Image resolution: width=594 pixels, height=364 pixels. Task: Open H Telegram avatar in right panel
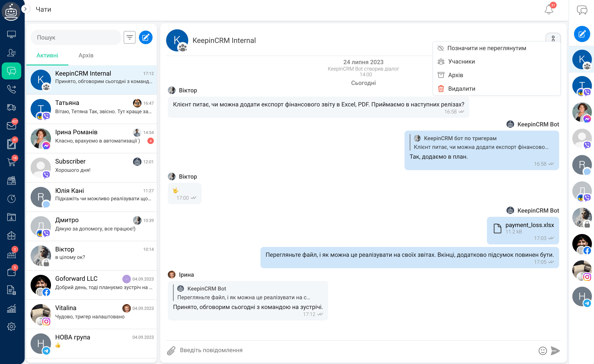(582, 296)
